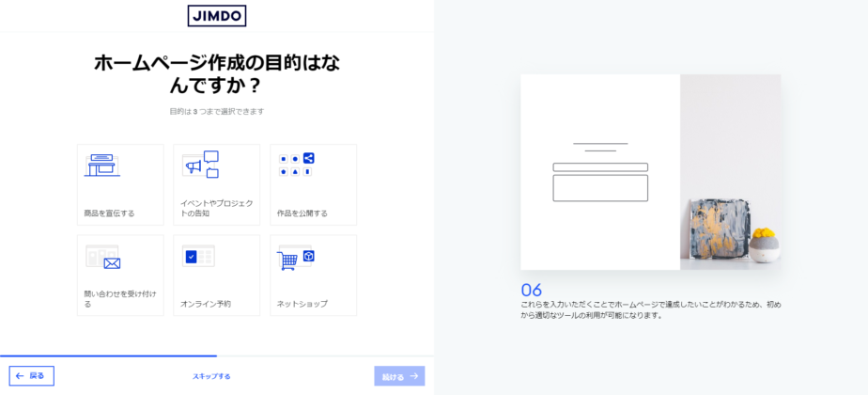
Task: Click the 目的は３つまで選択できます subtitle
Action: coord(217,111)
